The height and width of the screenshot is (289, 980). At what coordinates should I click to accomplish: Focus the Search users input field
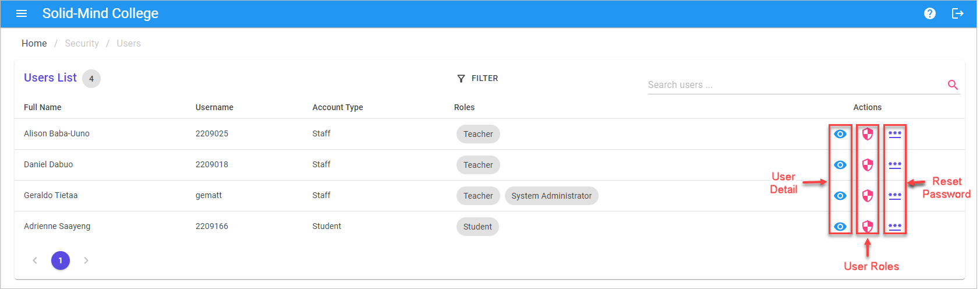796,85
